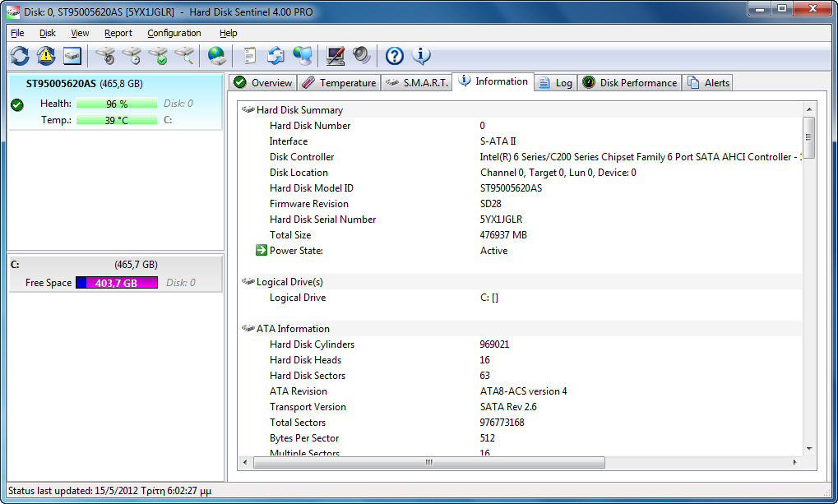Click the Power State value Active
This screenshot has height=504, width=838.
click(x=493, y=250)
